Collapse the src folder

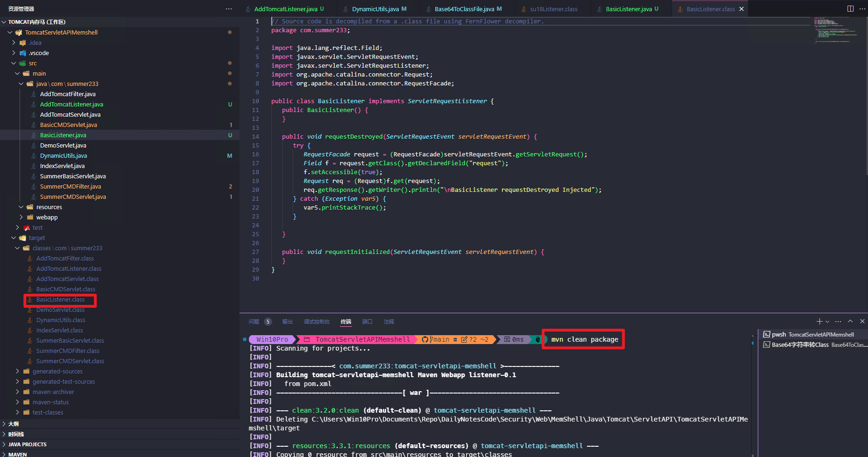coord(14,63)
